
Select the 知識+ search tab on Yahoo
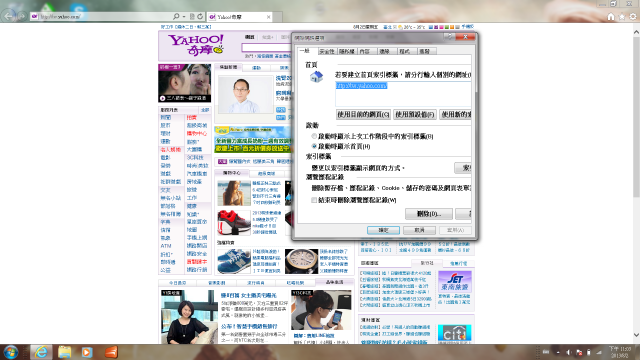[267, 37]
